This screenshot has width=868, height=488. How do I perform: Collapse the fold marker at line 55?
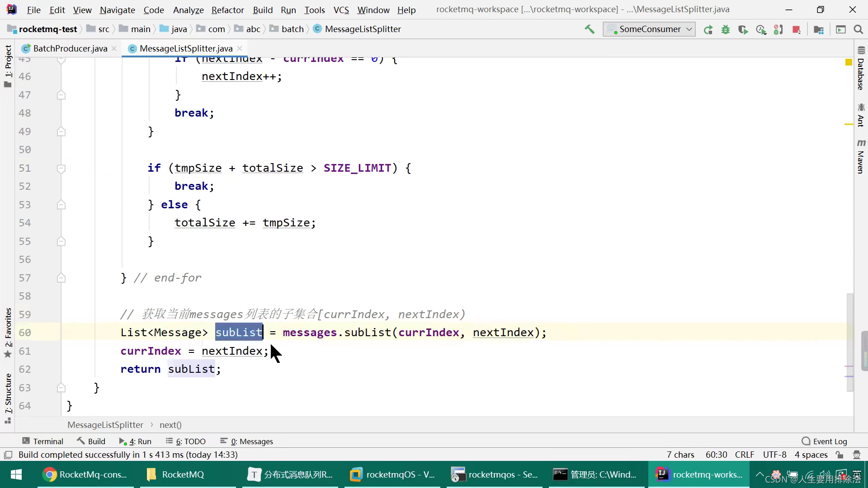click(61, 241)
